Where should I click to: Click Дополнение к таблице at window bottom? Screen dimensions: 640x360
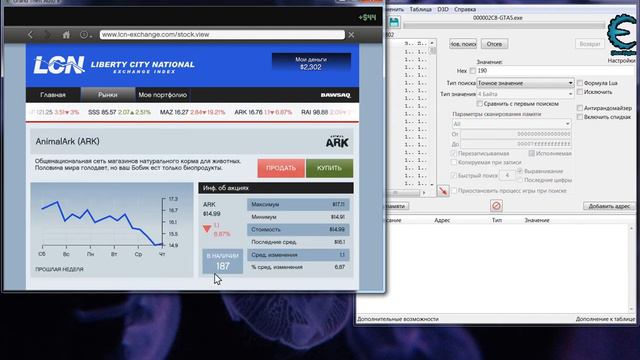tap(605, 319)
